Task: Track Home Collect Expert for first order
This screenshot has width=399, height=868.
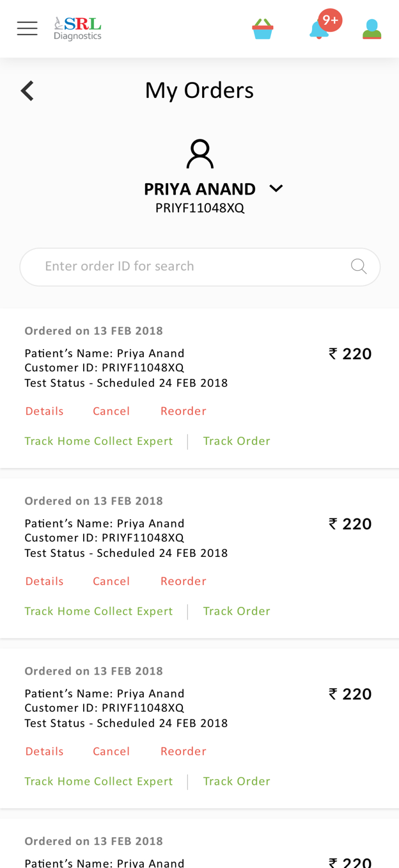Action: 98,441
